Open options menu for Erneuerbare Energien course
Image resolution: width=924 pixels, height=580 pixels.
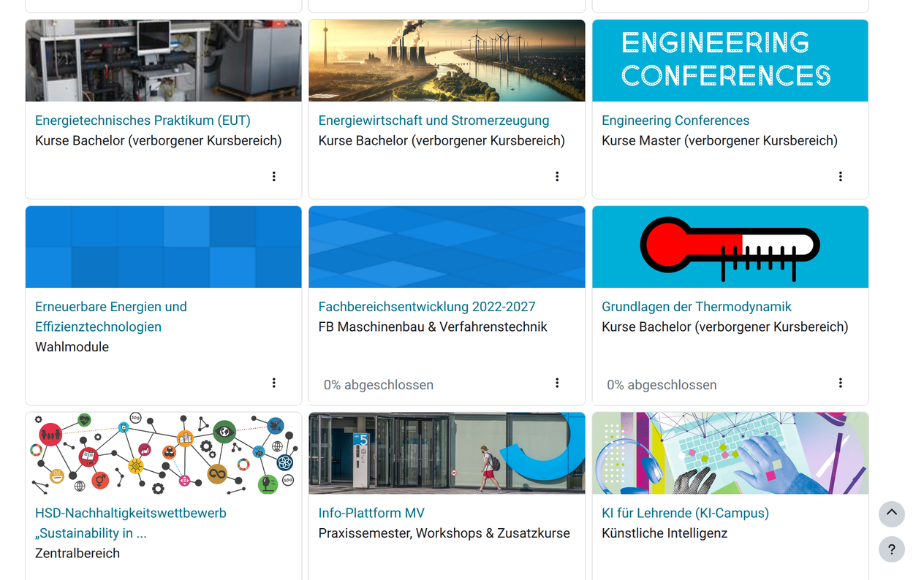click(274, 383)
